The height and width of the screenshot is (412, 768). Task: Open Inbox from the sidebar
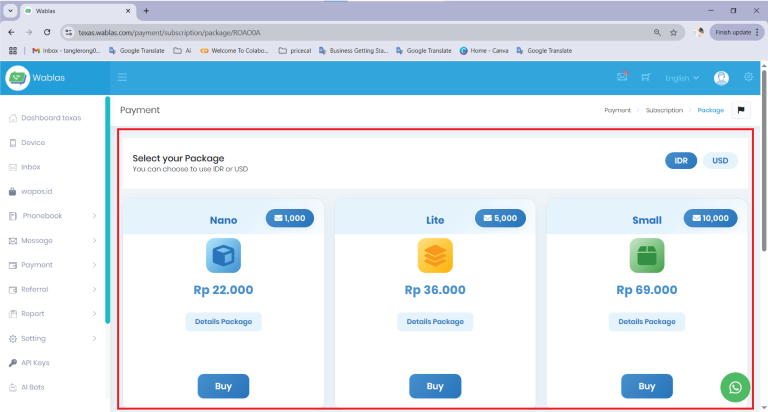pyautogui.click(x=31, y=167)
